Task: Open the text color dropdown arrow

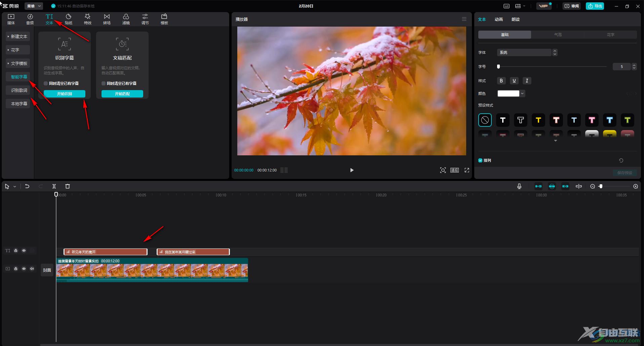Action: pos(522,93)
